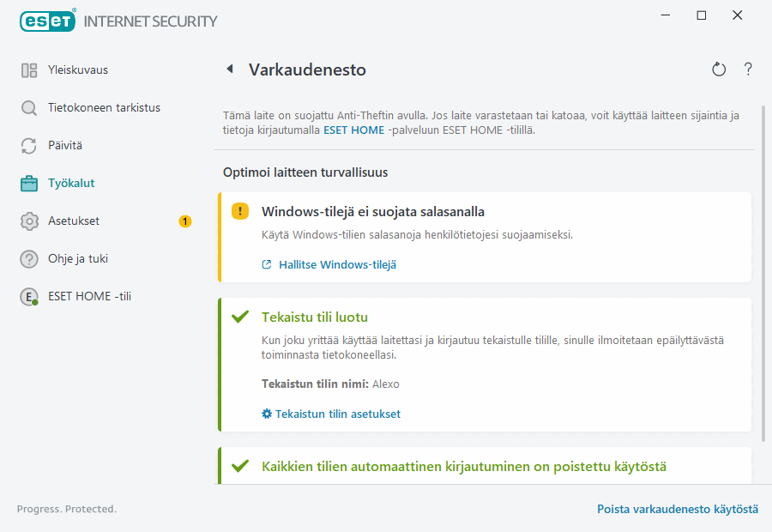Click the gear beside Tekaistun tilin asetukset
The height and width of the screenshot is (532, 772).
[265, 413]
